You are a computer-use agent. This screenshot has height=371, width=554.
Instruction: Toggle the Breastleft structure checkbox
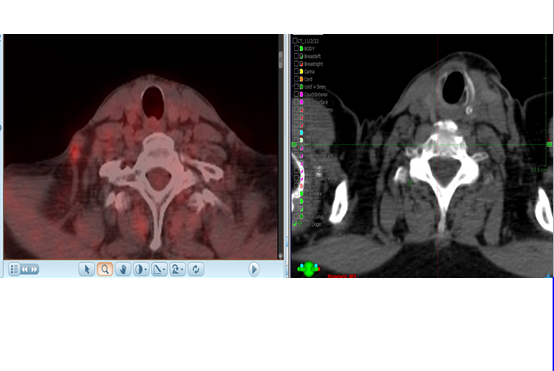[x=296, y=56]
